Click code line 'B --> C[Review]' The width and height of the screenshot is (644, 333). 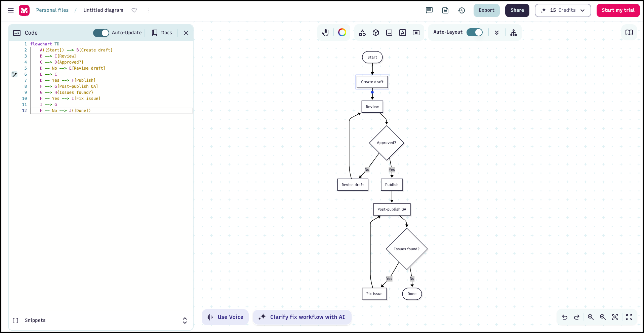click(x=58, y=56)
